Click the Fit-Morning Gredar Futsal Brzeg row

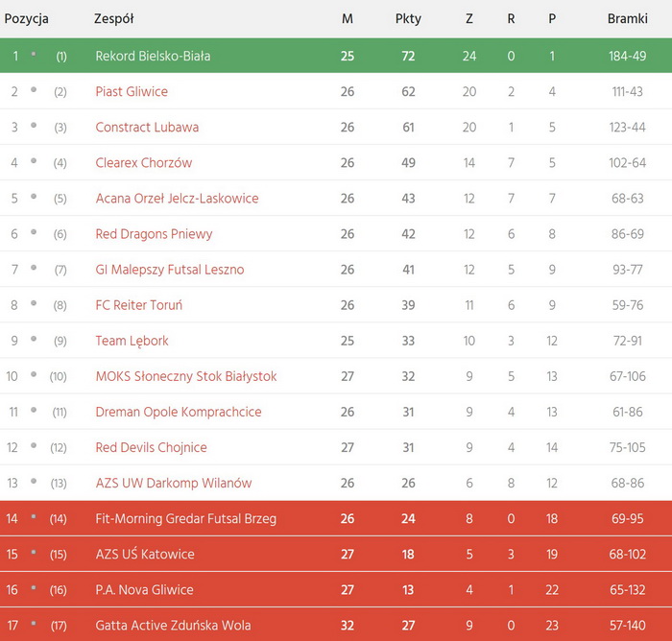tap(336, 519)
